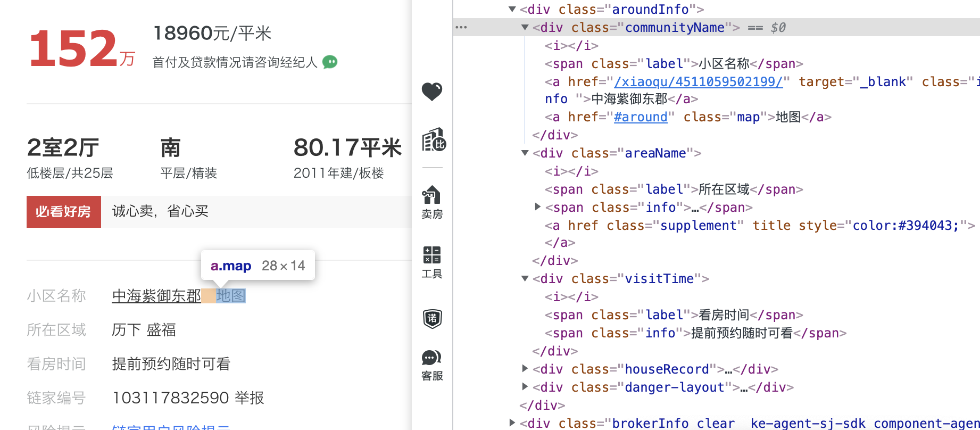Open the house comparison icon in sidebar

434,139
